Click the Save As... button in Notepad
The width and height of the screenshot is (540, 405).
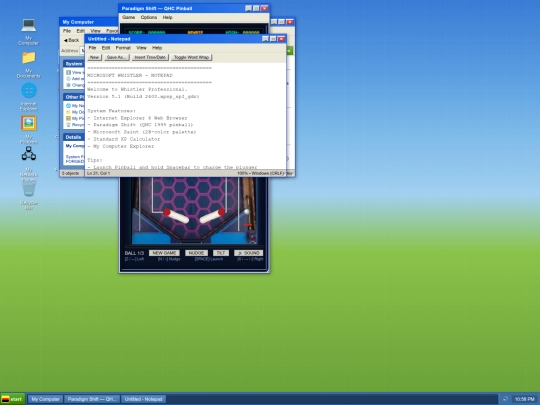click(116, 57)
